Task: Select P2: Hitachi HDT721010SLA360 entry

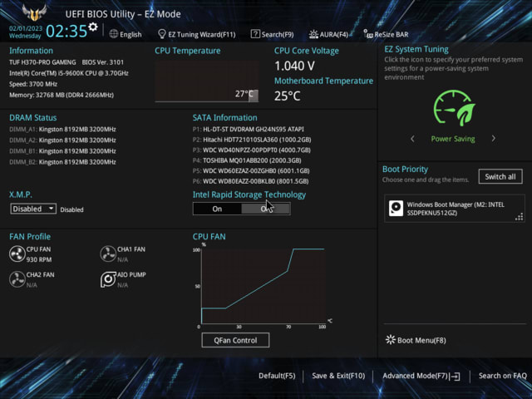Action: point(252,140)
